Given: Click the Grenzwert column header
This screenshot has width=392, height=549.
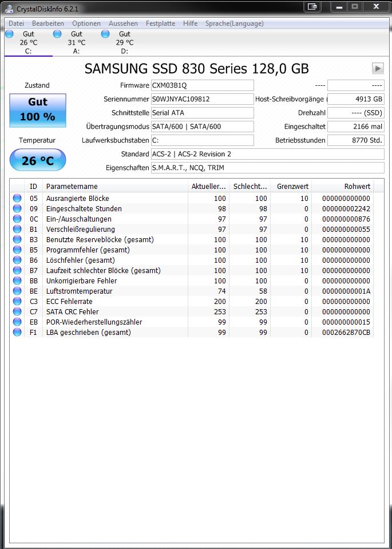Looking at the screenshot, I should 291,186.
